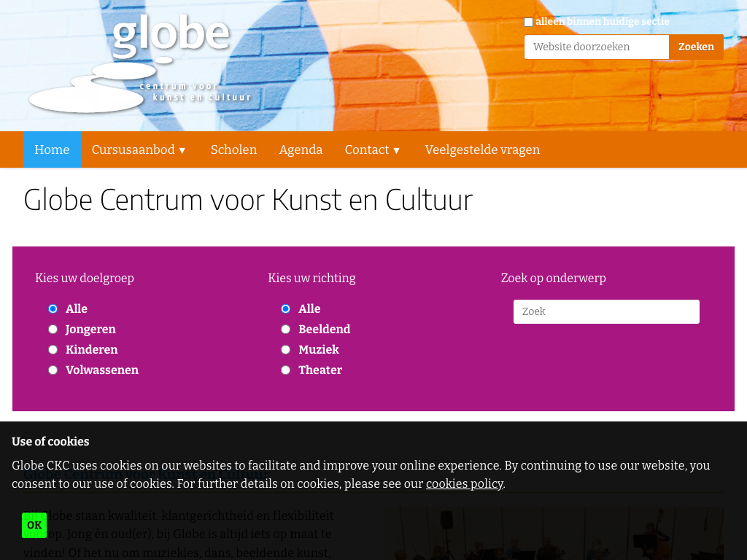747x560 pixels.
Task: Select Alle under Kies uw doelgroep
Action: click(53, 309)
